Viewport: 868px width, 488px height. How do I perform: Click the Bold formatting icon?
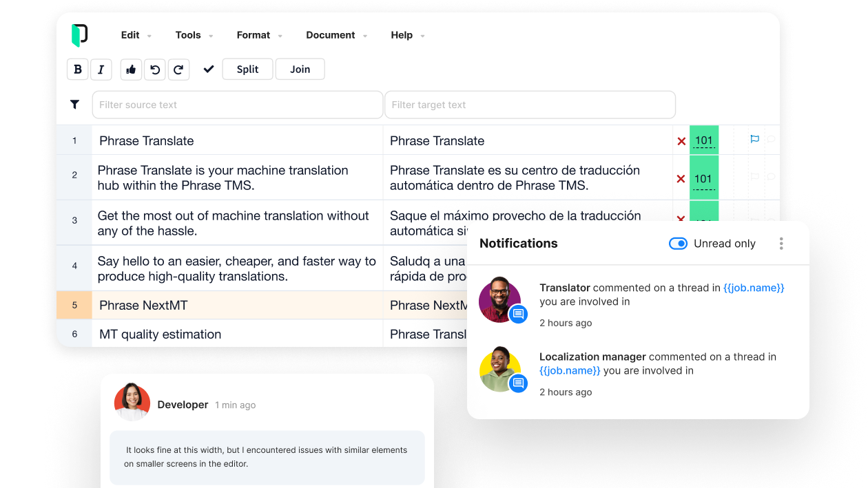pos(78,70)
